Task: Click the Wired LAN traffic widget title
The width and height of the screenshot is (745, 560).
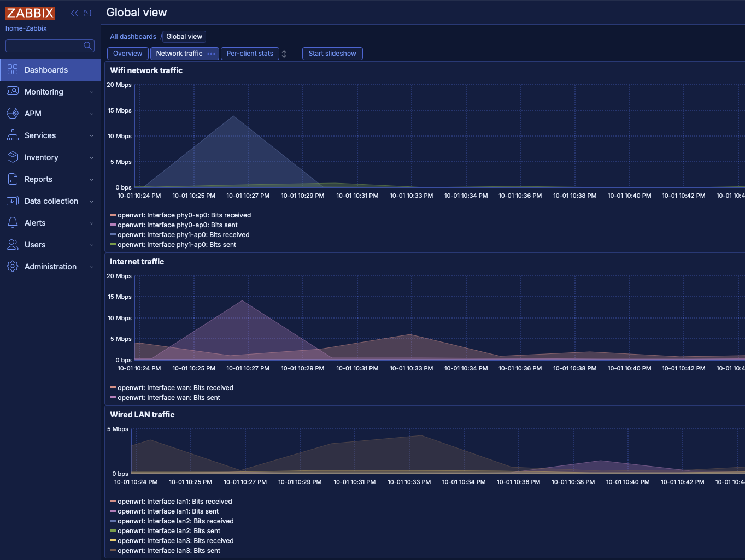Action: [142, 415]
